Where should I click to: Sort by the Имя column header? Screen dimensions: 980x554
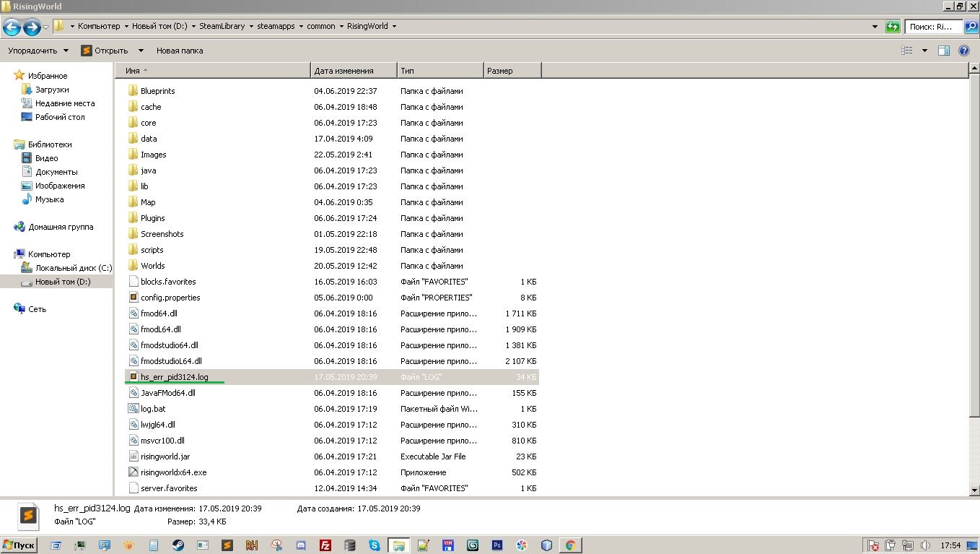coord(213,71)
